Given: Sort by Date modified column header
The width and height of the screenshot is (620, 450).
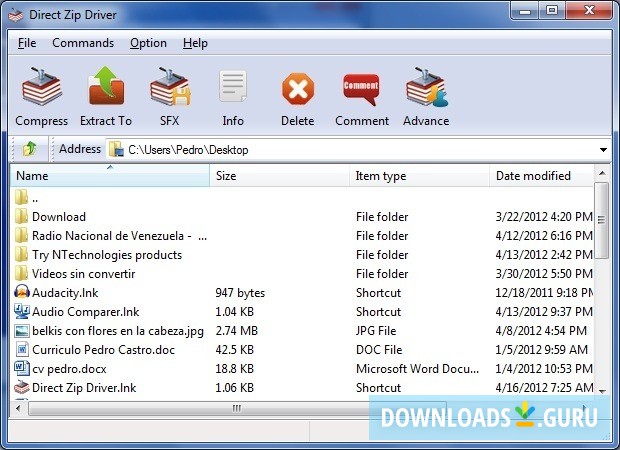Looking at the screenshot, I should click(542, 176).
